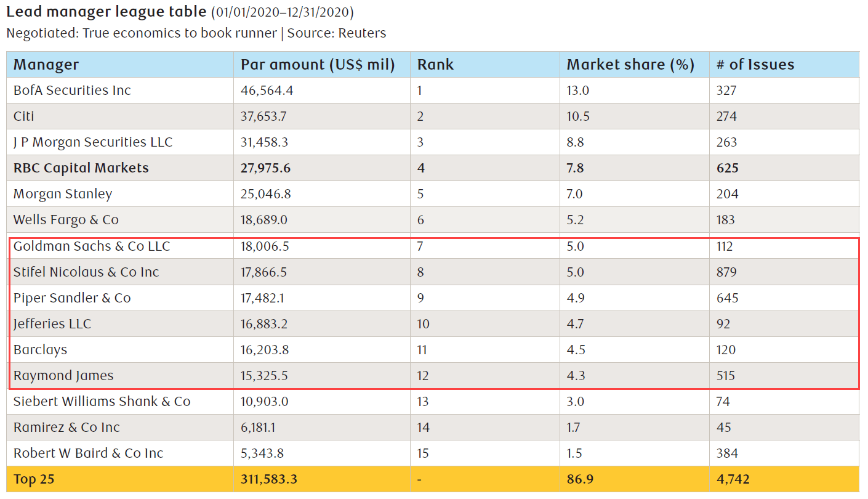Screen dimensions: 868x499
Task: Click issues count 384
Action: [727, 453]
